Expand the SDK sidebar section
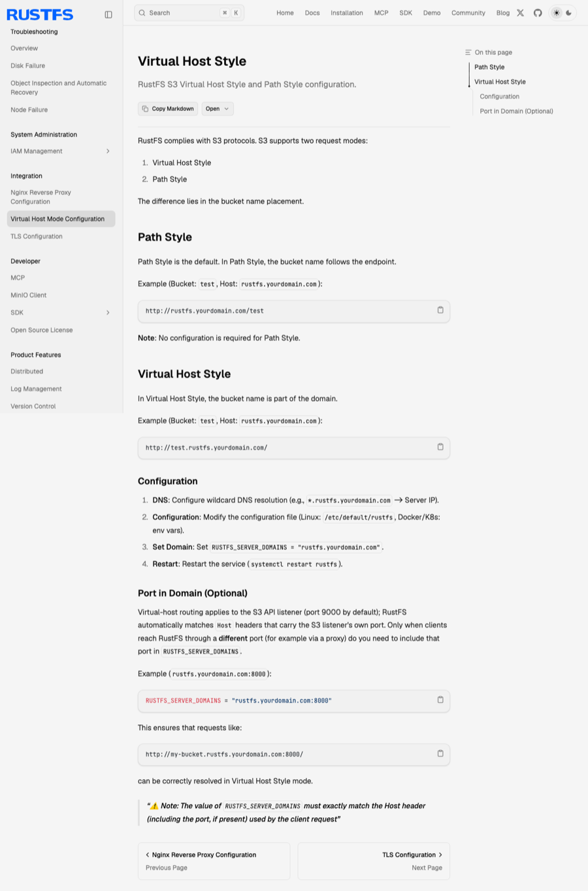Screen dimensions: 588x891 (108, 313)
